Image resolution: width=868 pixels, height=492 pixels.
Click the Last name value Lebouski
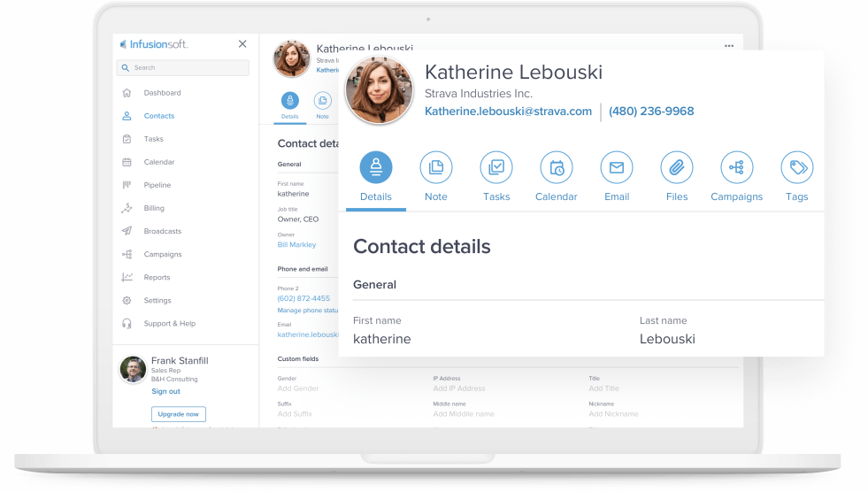tap(667, 339)
